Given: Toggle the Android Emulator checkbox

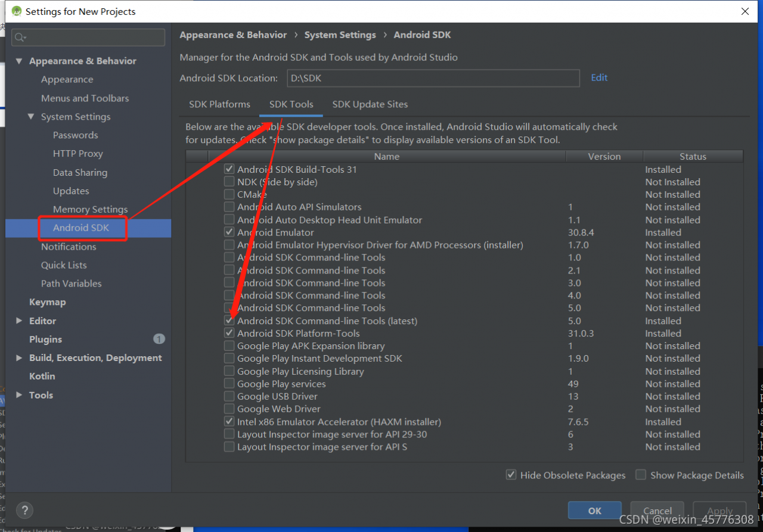Looking at the screenshot, I should pyautogui.click(x=229, y=232).
